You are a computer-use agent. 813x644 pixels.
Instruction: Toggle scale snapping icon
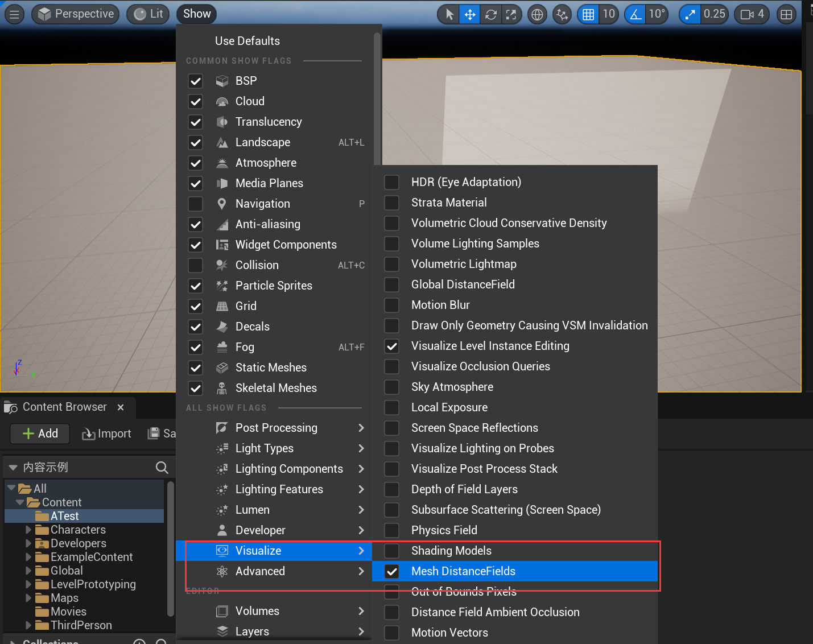pos(690,14)
